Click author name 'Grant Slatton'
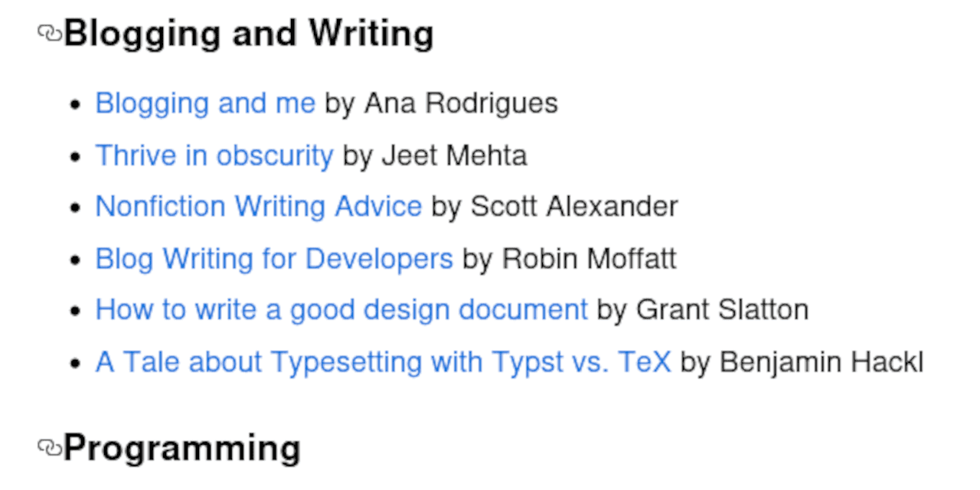 coord(723,310)
